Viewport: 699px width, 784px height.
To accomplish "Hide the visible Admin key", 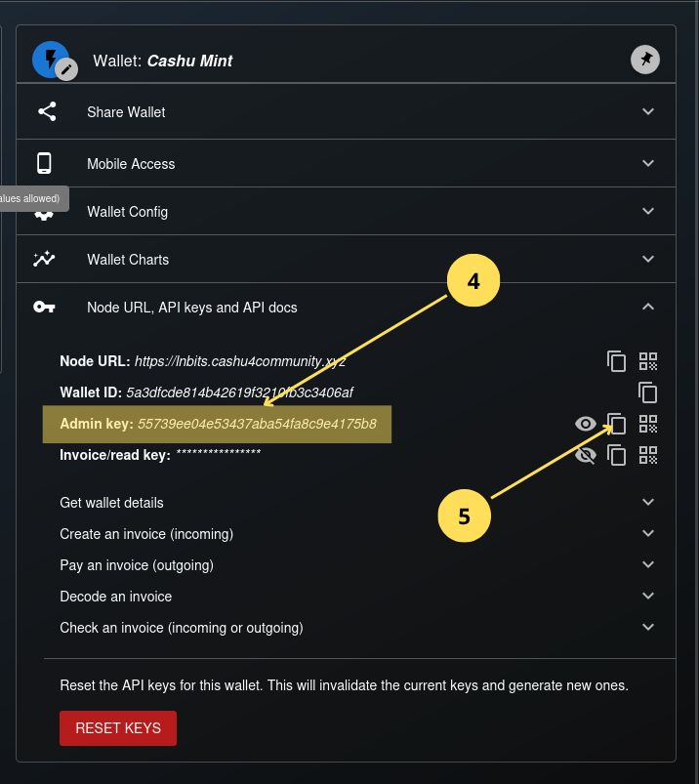I will (x=586, y=424).
